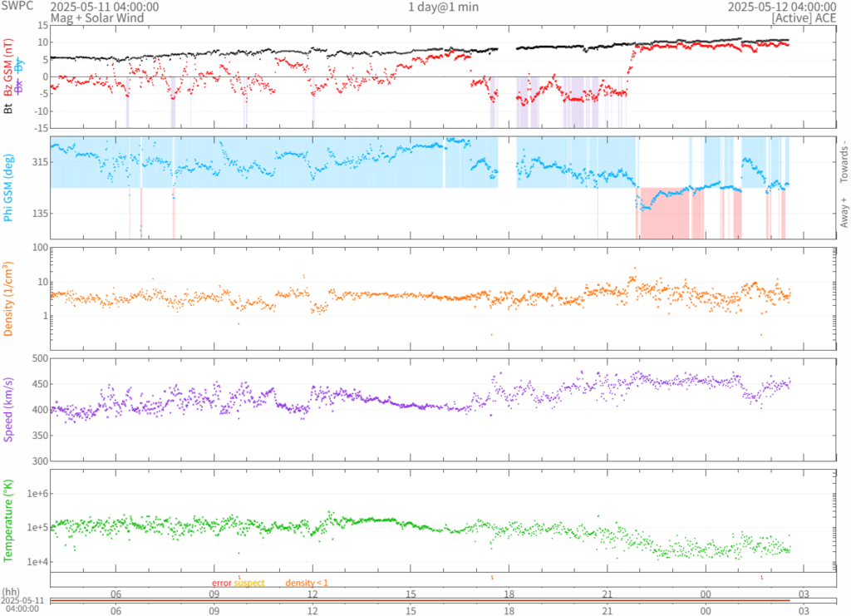Toggle the black Bt series label
The width and height of the screenshot is (851, 616).
tap(9, 108)
